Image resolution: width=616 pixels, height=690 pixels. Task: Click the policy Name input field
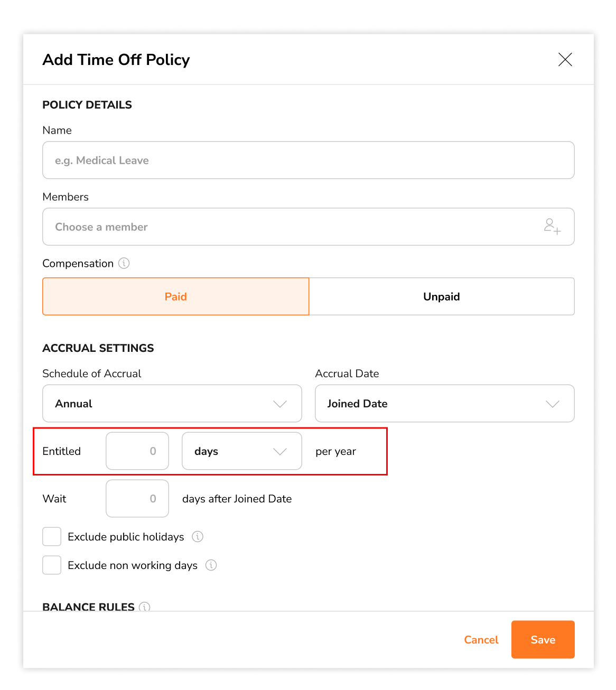[308, 160]
